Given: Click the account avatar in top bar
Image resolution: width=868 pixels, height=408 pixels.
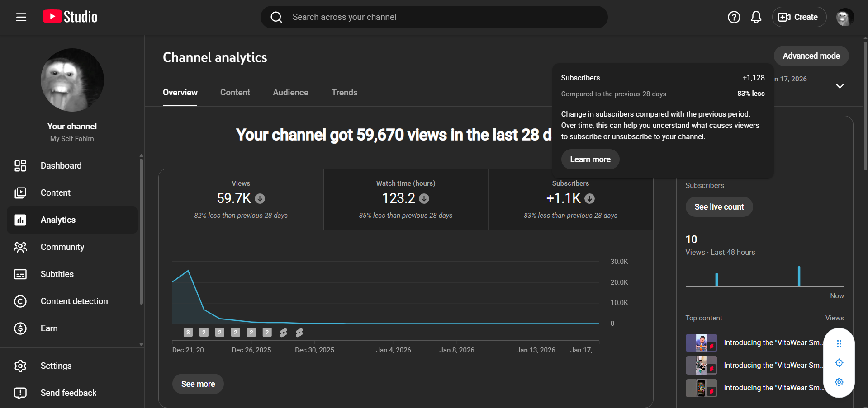Looking at the screenshot, I should pos(844,17).
